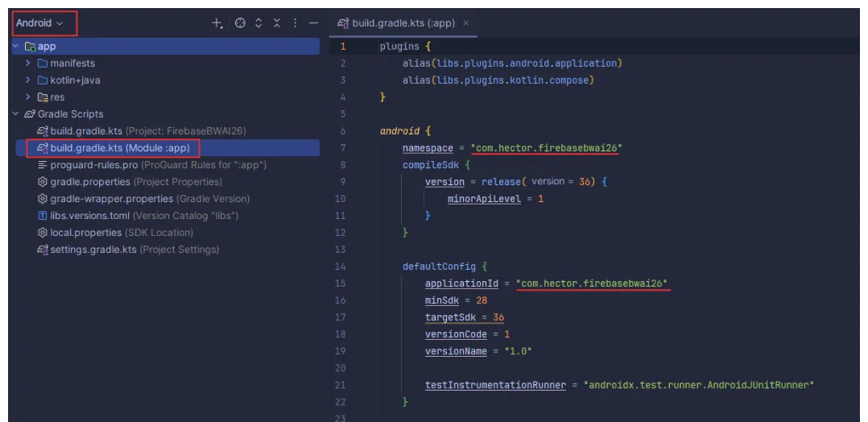Viewport: 868px width, 422px height.
Task: Click the android keyword on line 6
Action: (399, 131)
